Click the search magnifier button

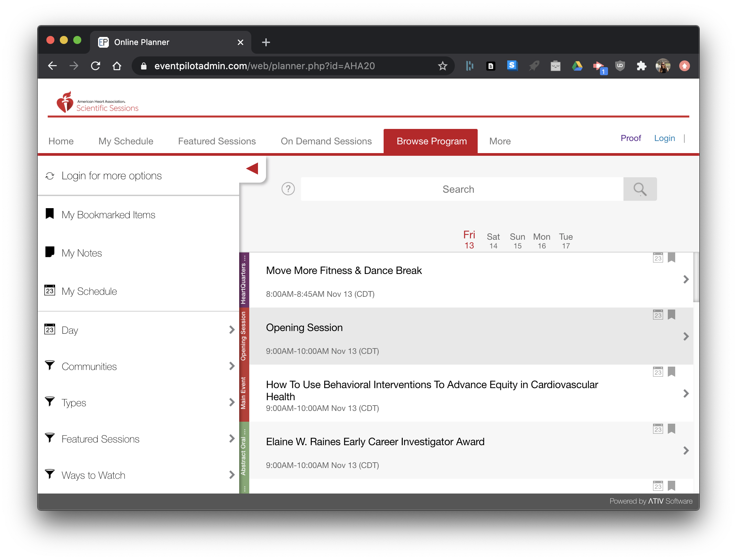tap(640, 189)
